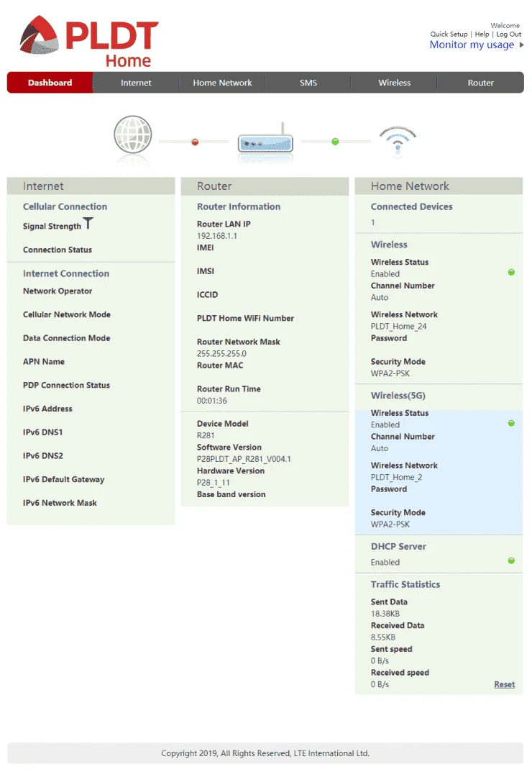Click the 5G network name PLDT_Home_2

point(396,477)
